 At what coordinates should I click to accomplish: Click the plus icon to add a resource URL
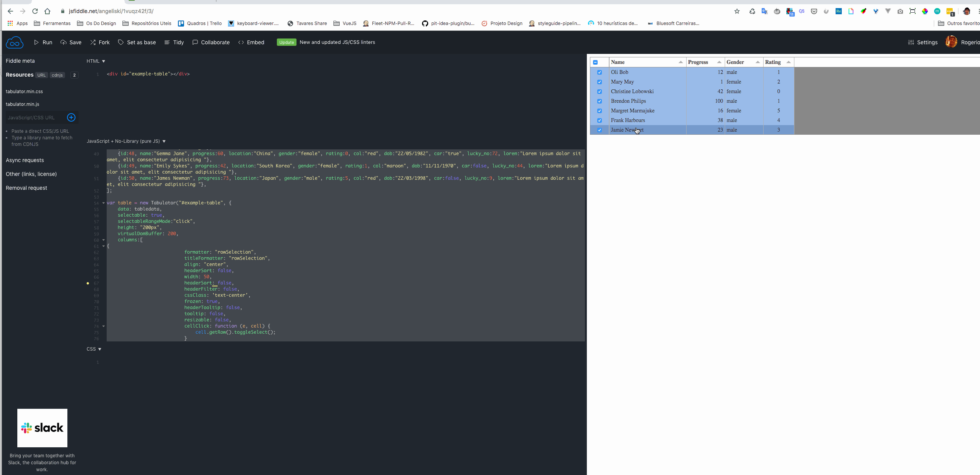71,117
